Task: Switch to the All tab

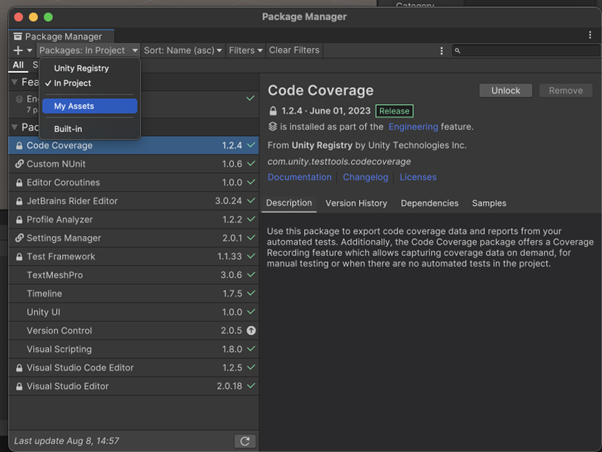Action: tap(18, 65)
